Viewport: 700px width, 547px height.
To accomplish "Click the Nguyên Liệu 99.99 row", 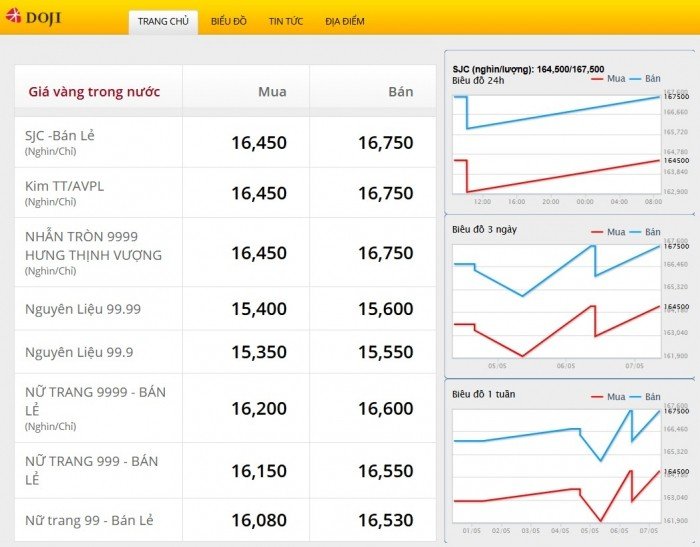I will coord(225,309).
